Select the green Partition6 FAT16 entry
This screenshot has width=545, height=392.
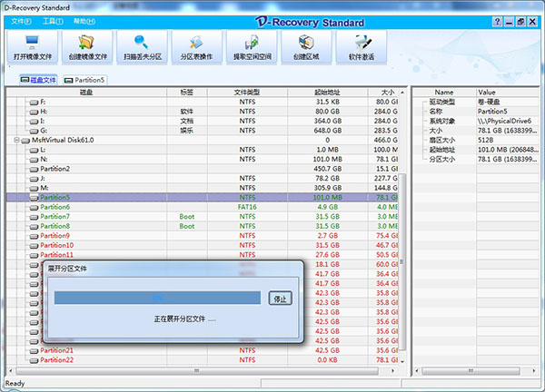202,207
